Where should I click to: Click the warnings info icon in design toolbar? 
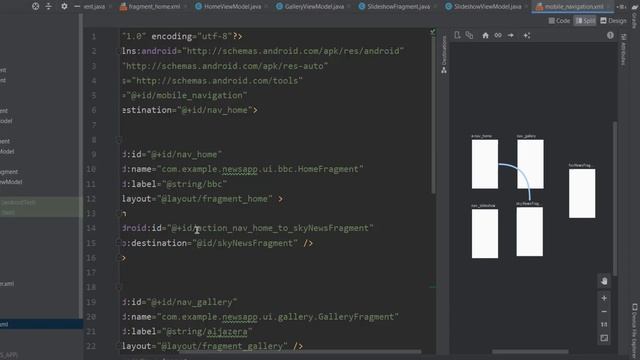click(x=610, y=36)
